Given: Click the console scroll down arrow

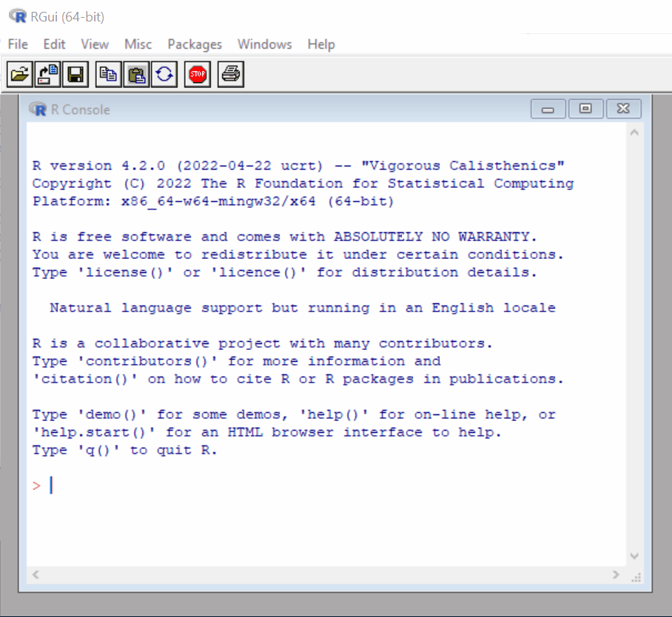Looking at the screenshot, I should point(635,556).
